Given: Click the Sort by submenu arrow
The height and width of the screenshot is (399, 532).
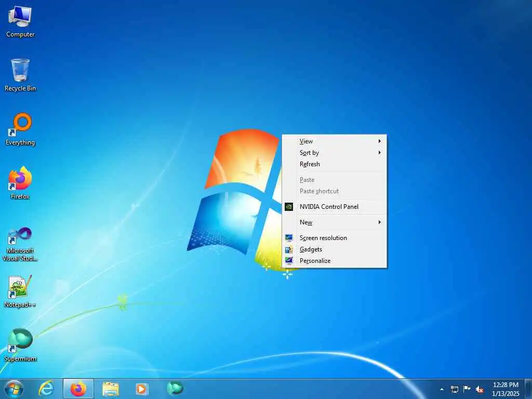Looking at the screenshot, I should [380, 153].
